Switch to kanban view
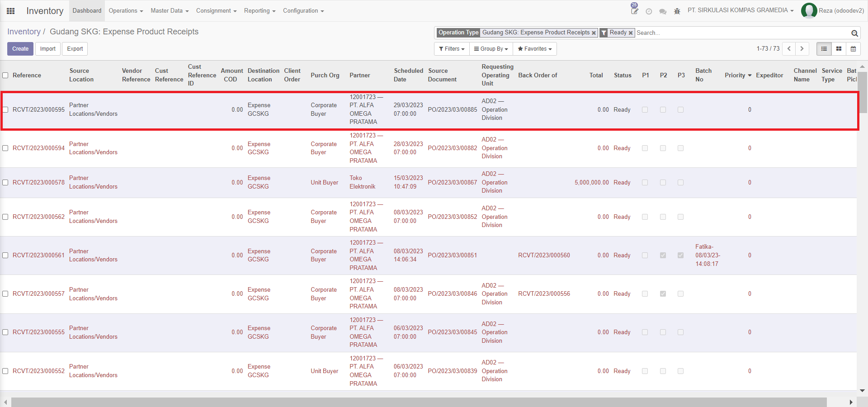The image size is (868, 407). [x=839, y=49]
